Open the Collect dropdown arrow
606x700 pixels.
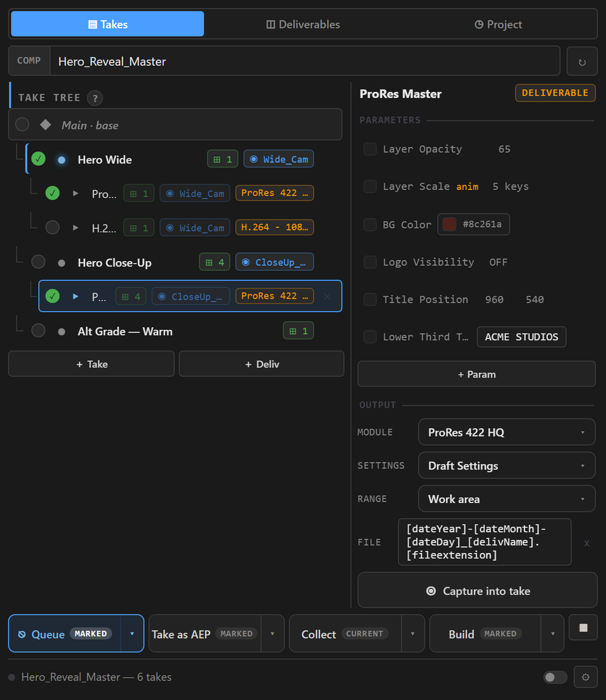(412, 634)
